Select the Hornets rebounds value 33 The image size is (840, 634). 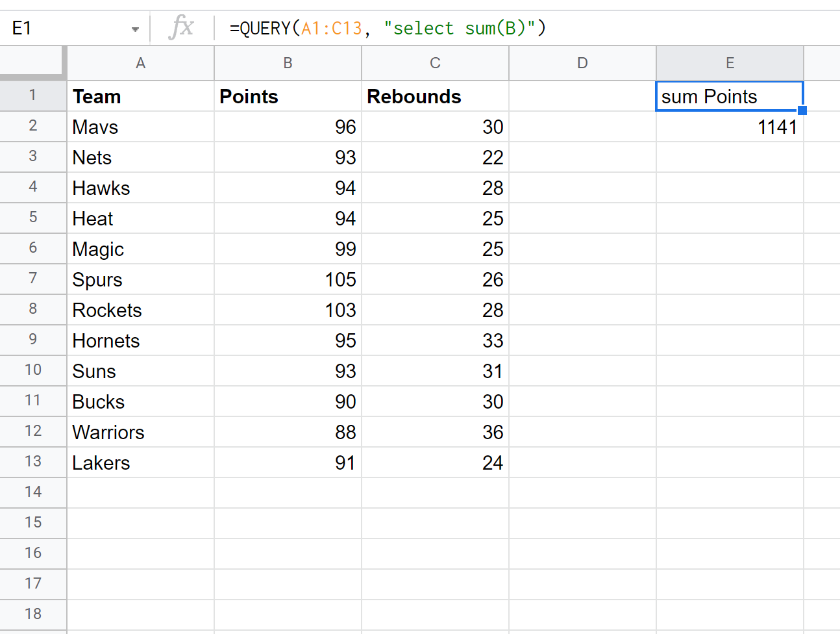[x=435, y=340]
